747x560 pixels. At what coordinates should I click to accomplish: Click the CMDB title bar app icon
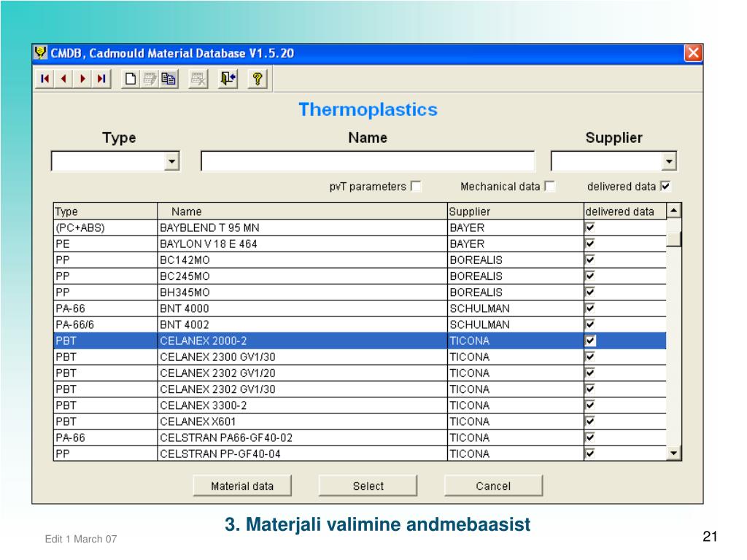tap(41, 52)
